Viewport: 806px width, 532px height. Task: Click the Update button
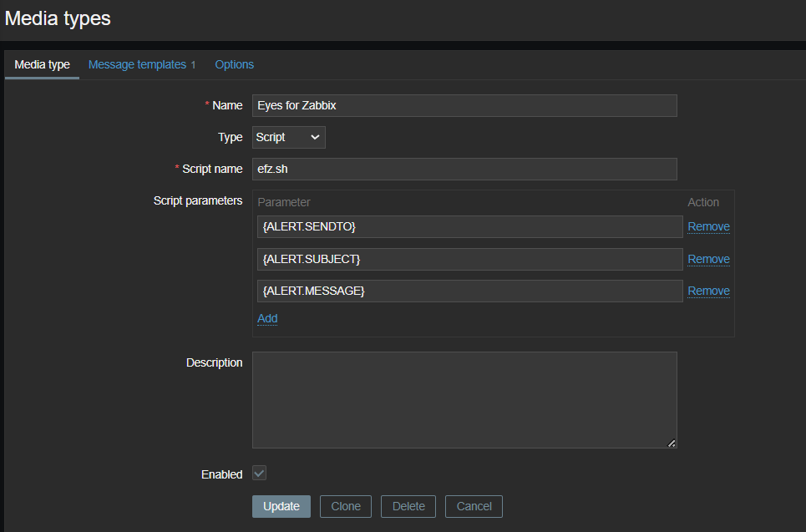tap(281, 506)
